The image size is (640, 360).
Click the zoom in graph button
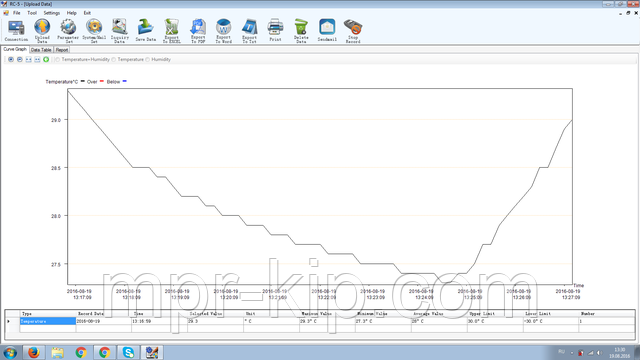coord(11,60)
